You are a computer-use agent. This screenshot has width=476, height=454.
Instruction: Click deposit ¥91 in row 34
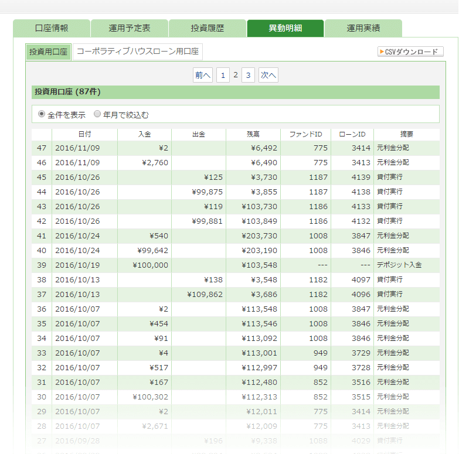[161, 339]
